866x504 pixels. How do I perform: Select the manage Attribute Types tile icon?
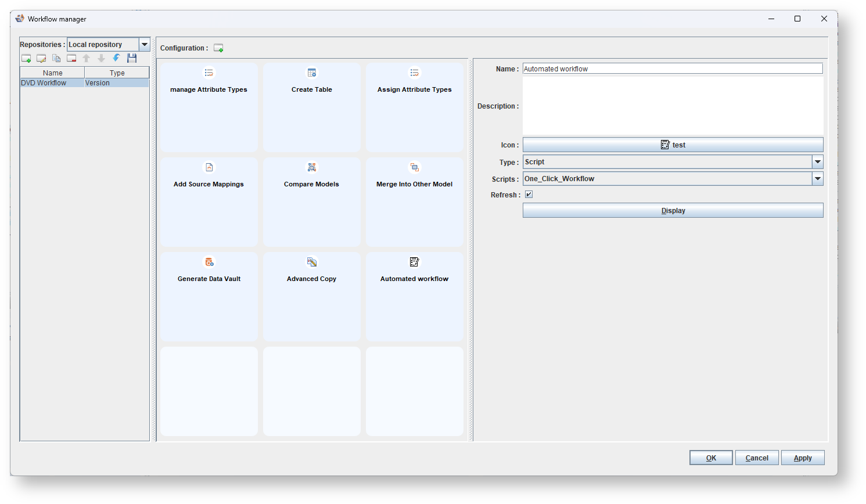(x=209, y=73)
